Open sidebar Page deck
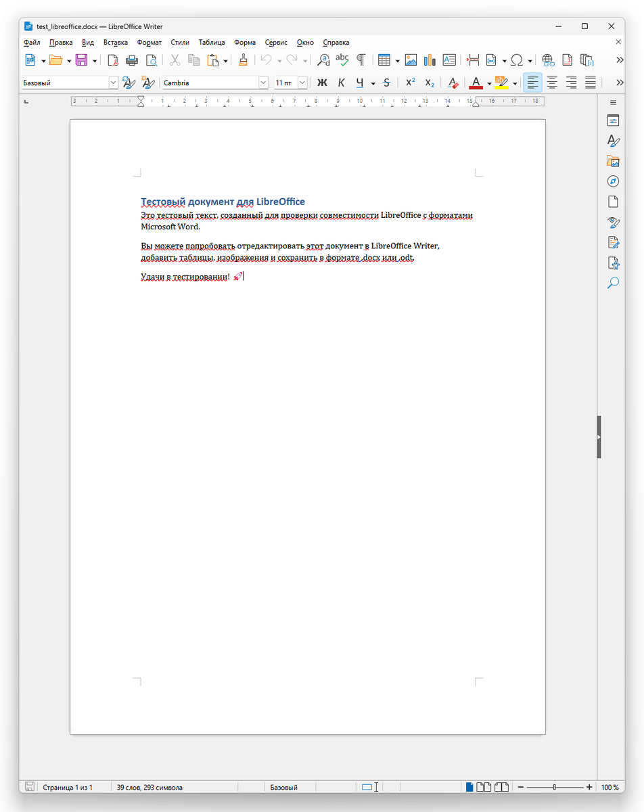Screen dimensions: 644x812 613,202
